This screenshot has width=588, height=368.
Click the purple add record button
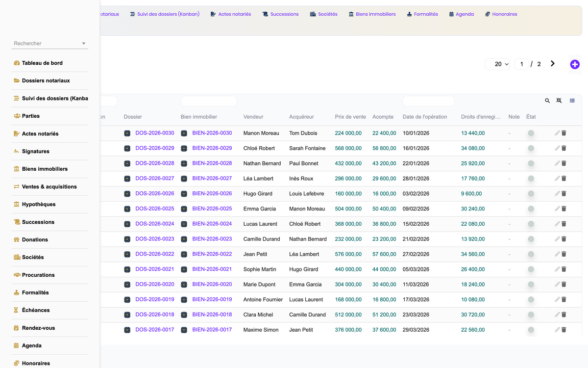[x=575, y=64]
